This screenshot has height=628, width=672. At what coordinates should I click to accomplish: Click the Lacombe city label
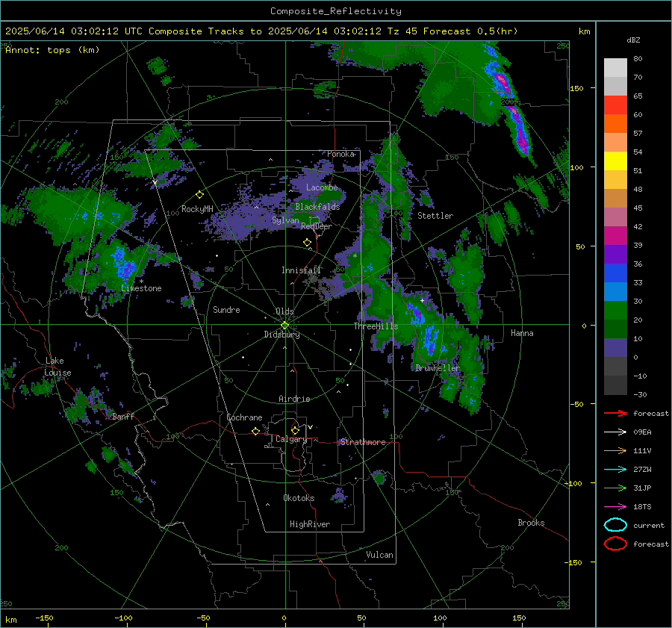point(322,187)
